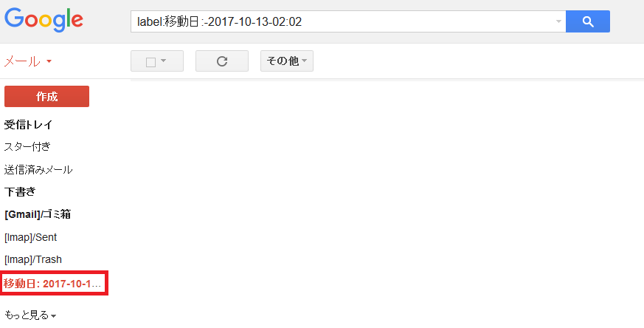This screenshot has height=328, width=644.
Task: Tick the select-all checkbox in toolbar
Action: click(x=150, y=62)
